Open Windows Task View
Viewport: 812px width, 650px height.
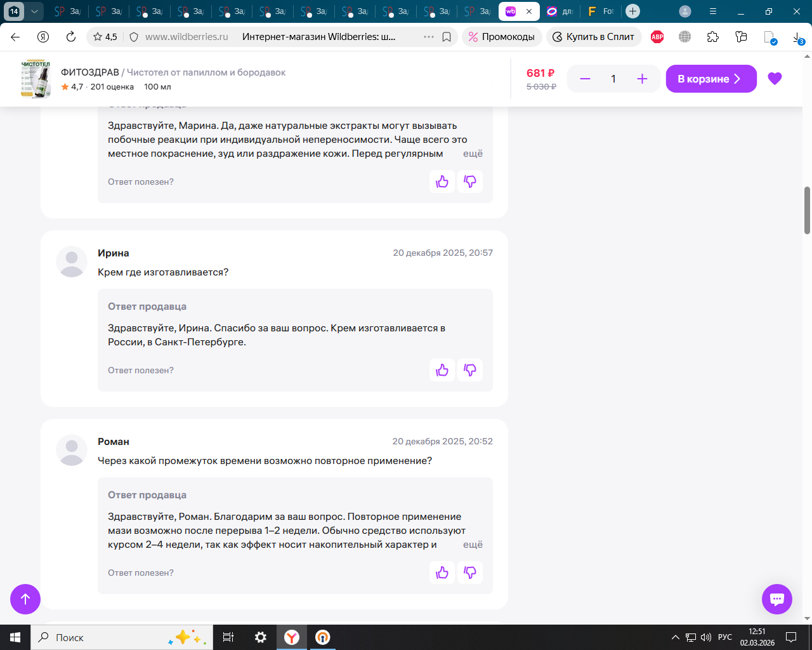(228, 637)
